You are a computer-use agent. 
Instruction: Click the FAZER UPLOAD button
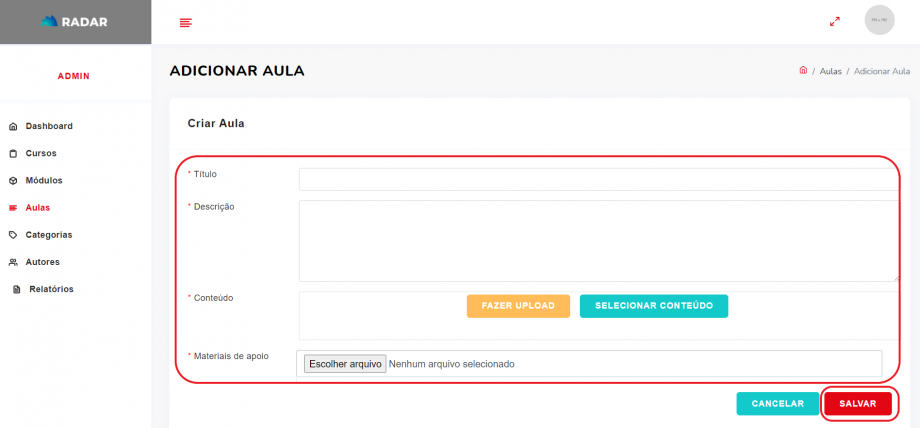(x=518, y=306)
